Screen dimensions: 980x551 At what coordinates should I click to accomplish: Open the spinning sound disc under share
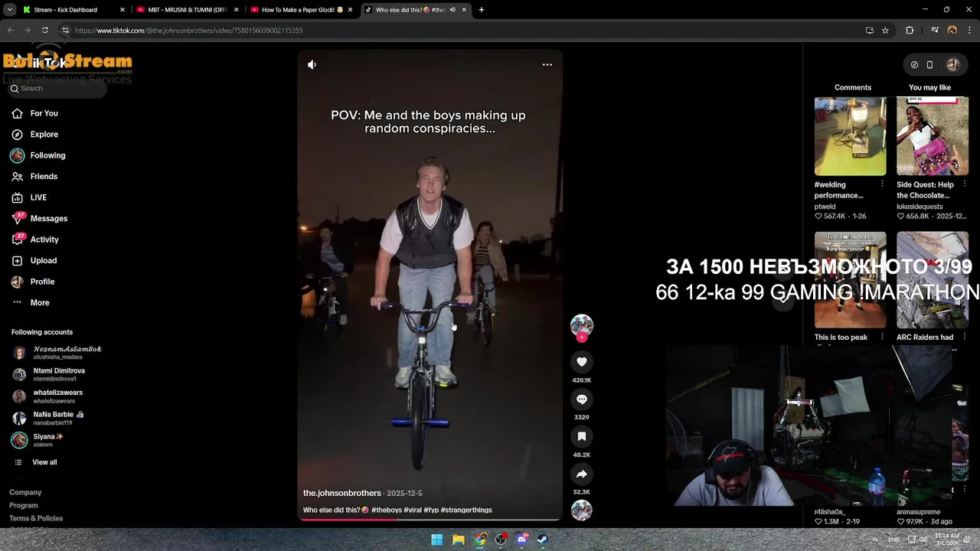click(582, 510)
